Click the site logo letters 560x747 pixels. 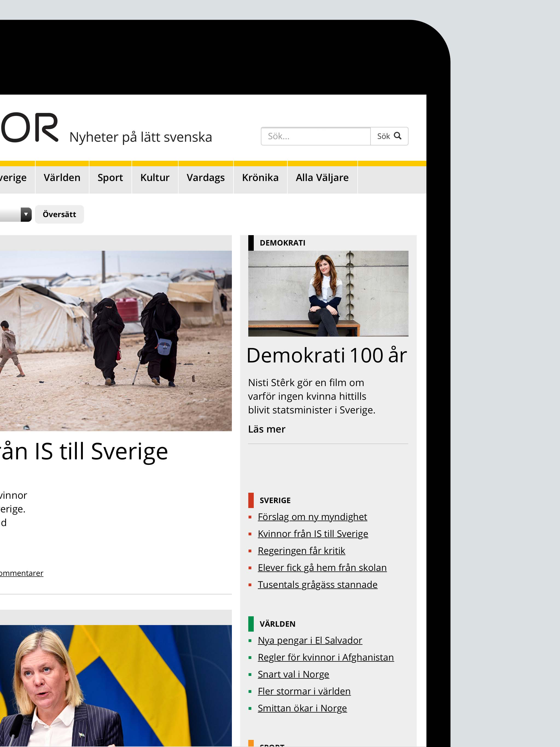pos(30,127)
